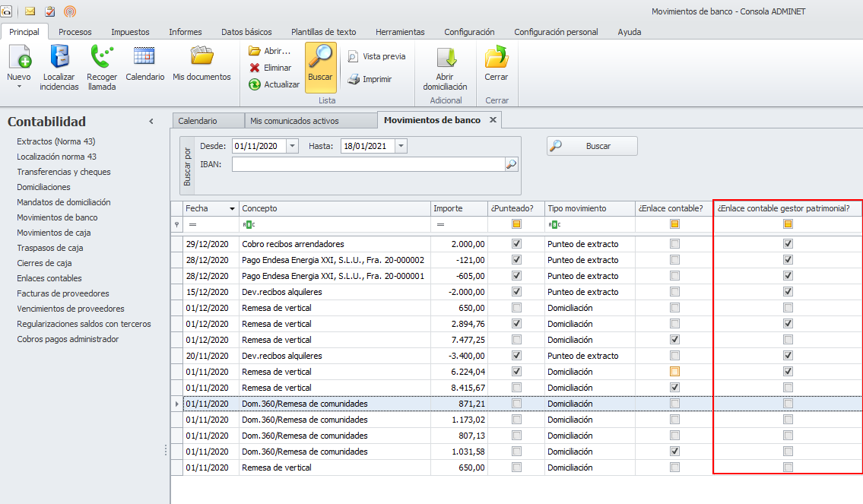863x504 pixels.
Task: Expand the Nuevo button dropdown arrow
Action: click(x=19, y=87)
